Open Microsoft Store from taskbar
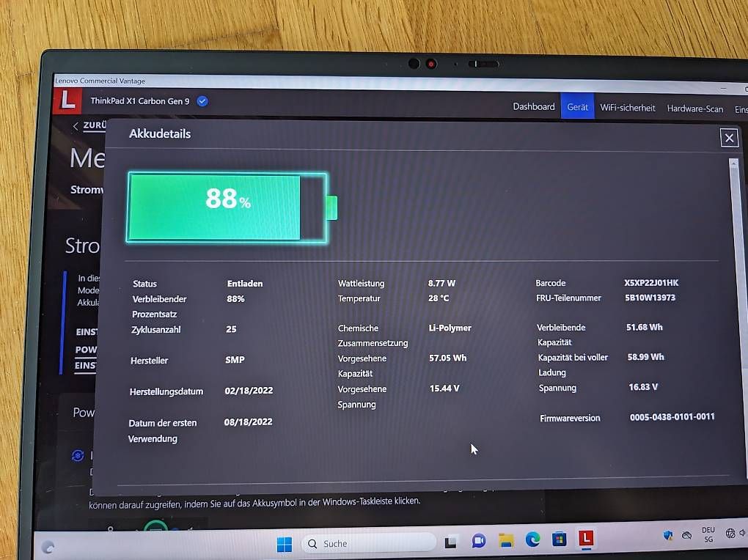Viewport: 748px width, 560px height. tap(559, 539)
